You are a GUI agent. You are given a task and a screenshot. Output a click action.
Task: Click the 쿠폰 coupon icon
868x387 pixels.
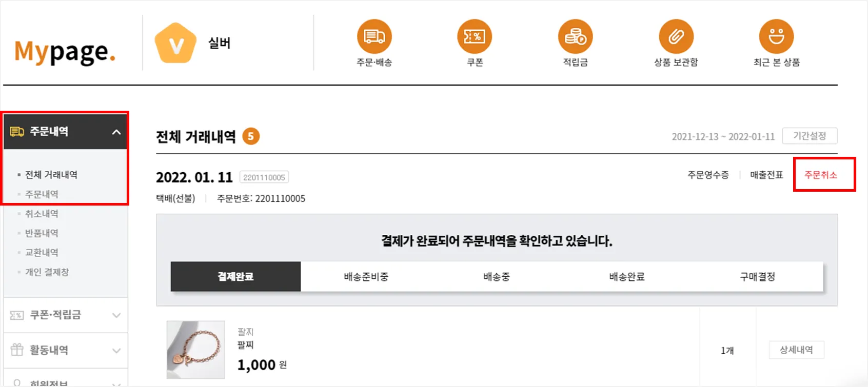475,37
